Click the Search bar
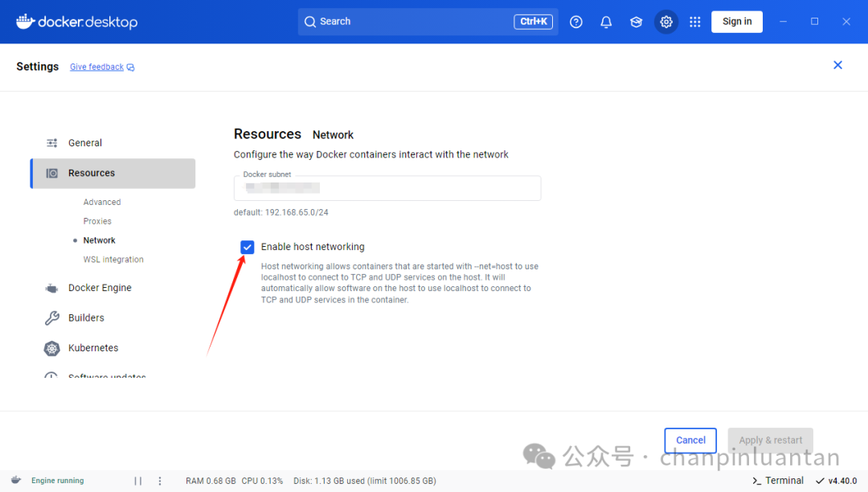 pyautogui.click(x=428, y=22)
